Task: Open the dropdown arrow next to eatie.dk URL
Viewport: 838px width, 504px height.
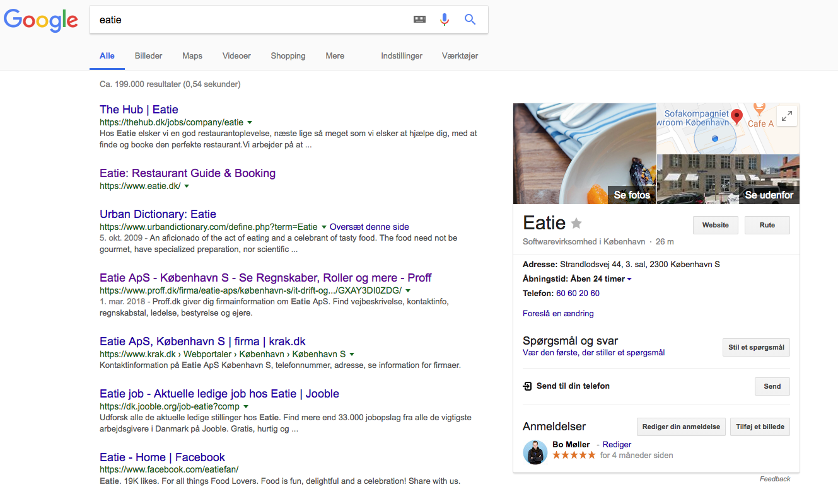Action: (187, 186)
